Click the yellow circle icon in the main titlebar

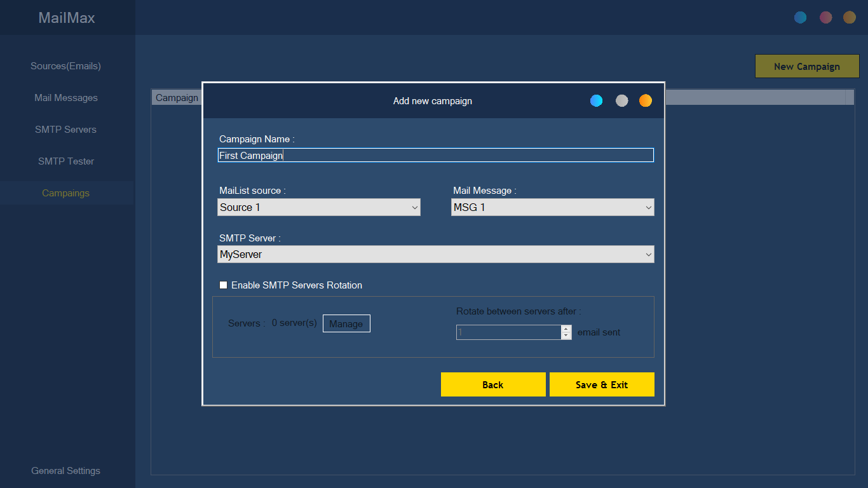(x=849, y=17)
